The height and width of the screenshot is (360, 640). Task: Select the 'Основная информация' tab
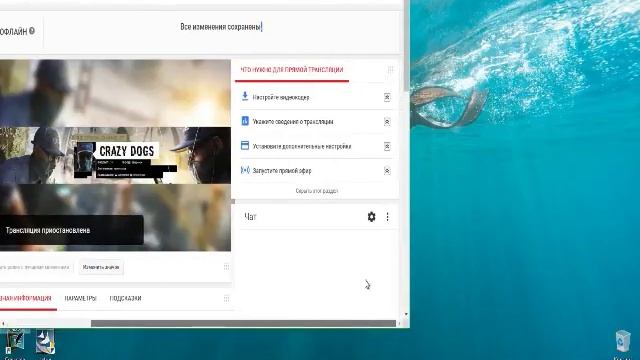(x=25, y=298)
